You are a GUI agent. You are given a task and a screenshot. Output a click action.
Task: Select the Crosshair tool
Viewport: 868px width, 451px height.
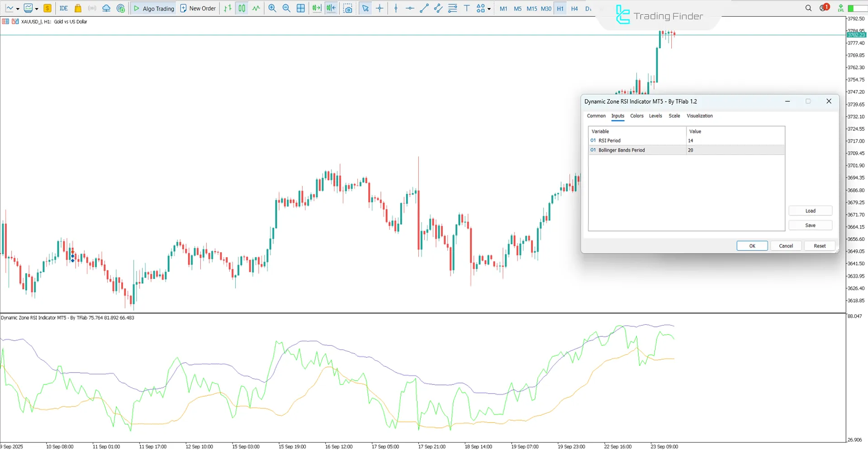click(380, 8)
